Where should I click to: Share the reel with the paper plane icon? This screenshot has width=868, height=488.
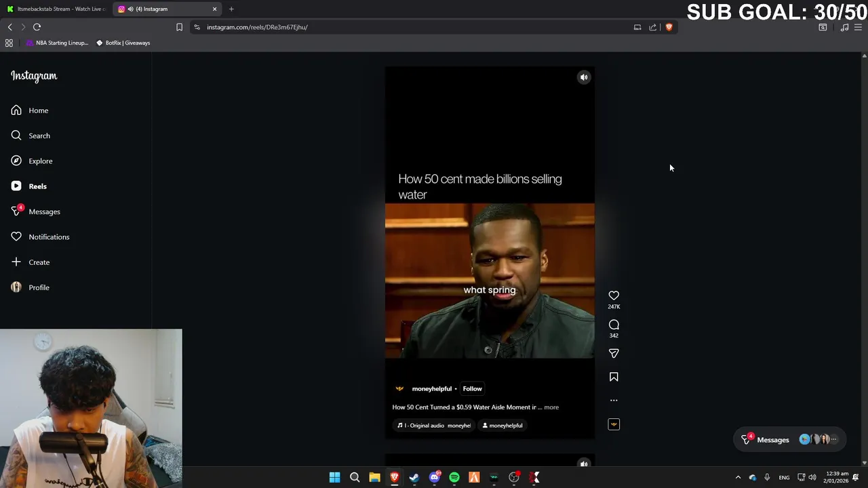(614, 353)
